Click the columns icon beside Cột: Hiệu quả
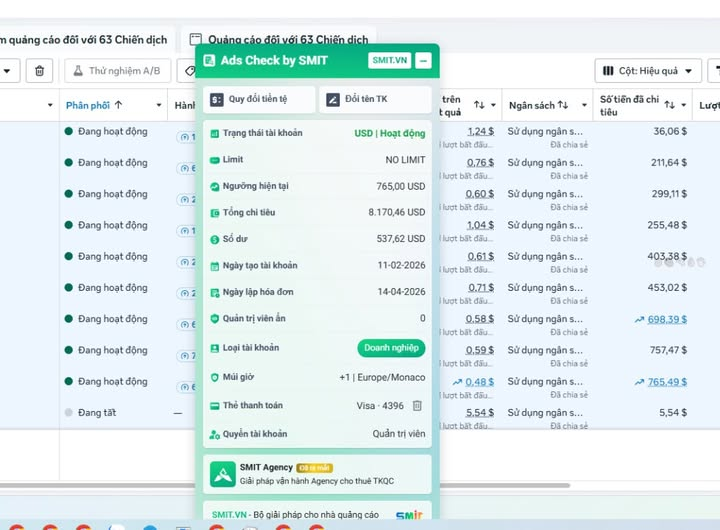This screenshot has width=720, height=530. point(608,71)
